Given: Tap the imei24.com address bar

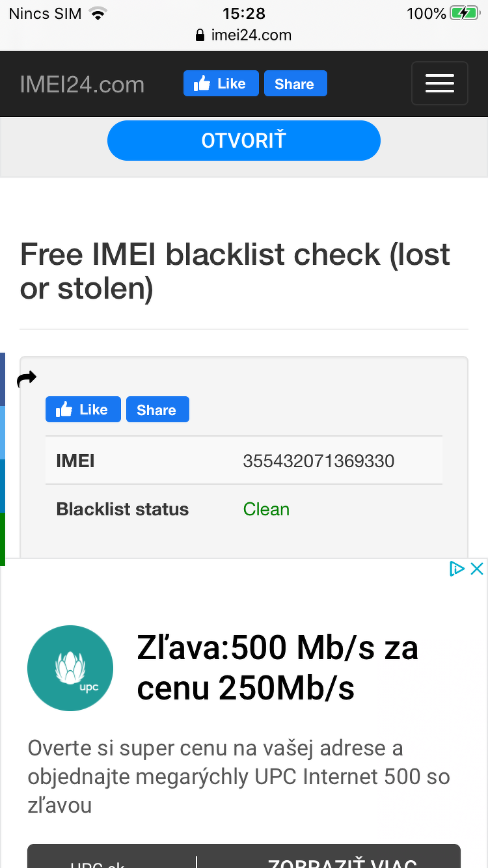Looking at the screenshot, I should 251,35.
